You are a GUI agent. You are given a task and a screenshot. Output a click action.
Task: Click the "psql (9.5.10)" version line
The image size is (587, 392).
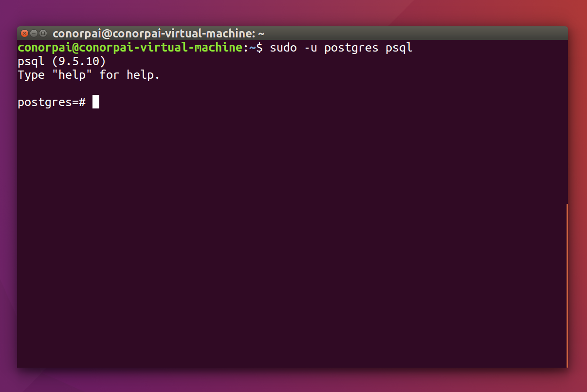(x=62, y=61)
